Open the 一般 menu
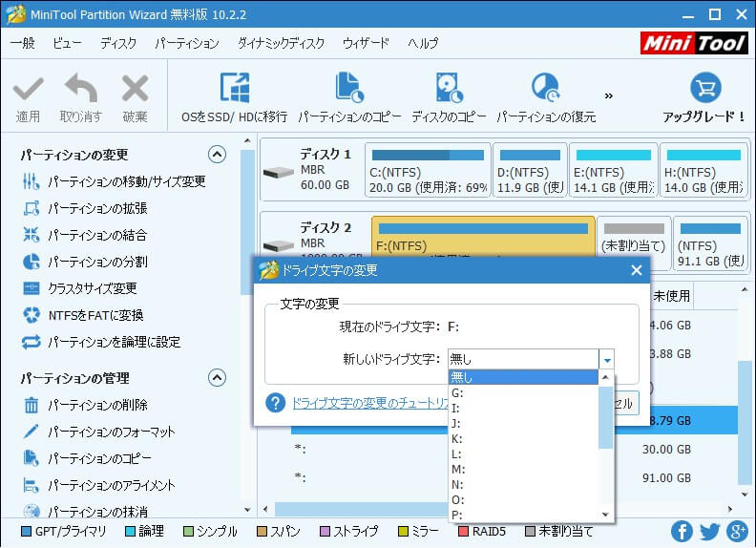Viewport: 756px width, 548px height. coord(23,43)
